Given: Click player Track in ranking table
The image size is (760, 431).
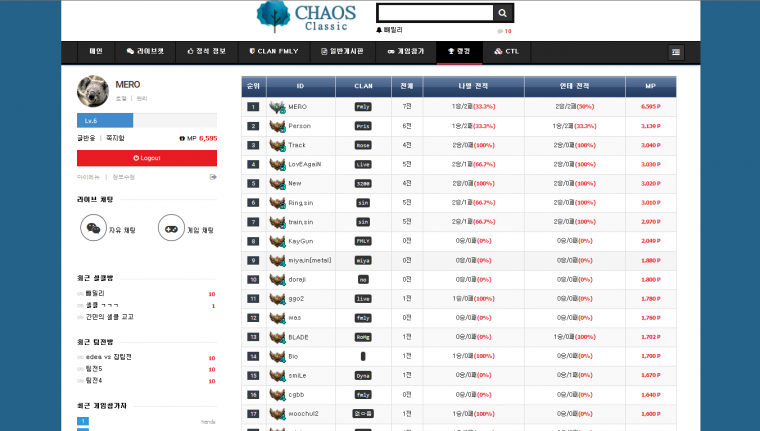Looking at the screenshot, I should 297,145.
